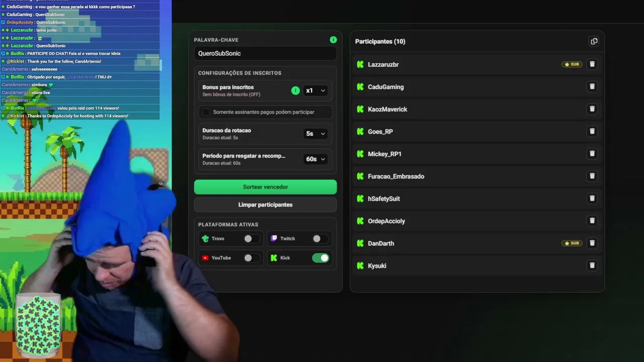Click Limpar participantes button
The width and height of the screenshot is (644, 362).
tap(265, 205)
